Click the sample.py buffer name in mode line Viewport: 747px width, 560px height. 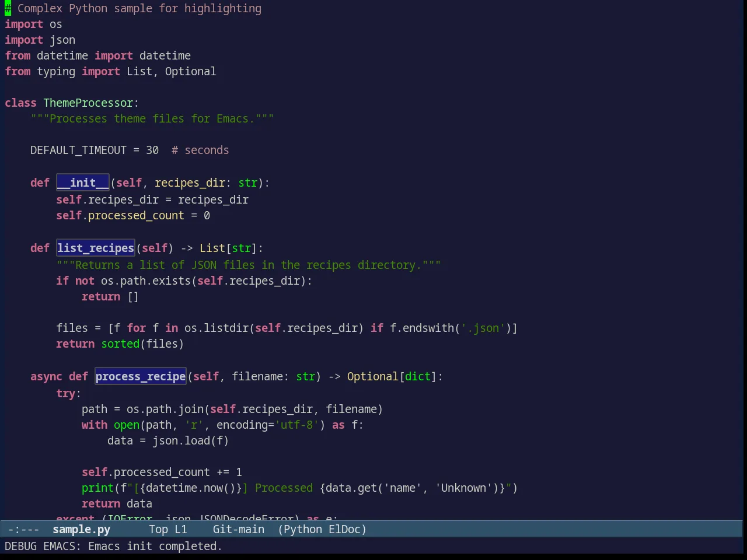pyautogui.click(x=81, y=529)
